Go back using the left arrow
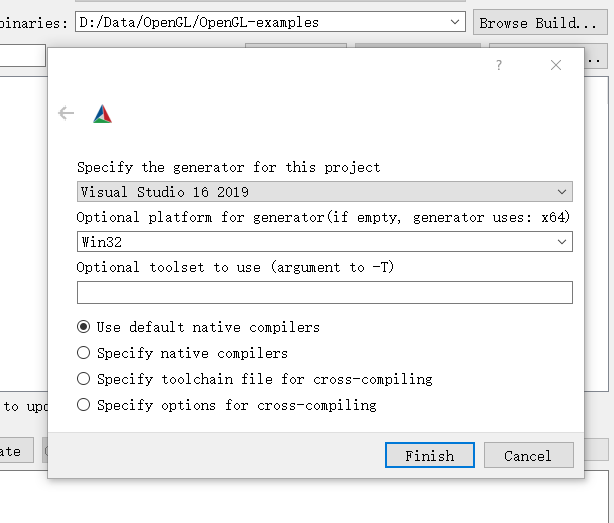The height and width of the screenshot is (523, 614). coord(66,114)
